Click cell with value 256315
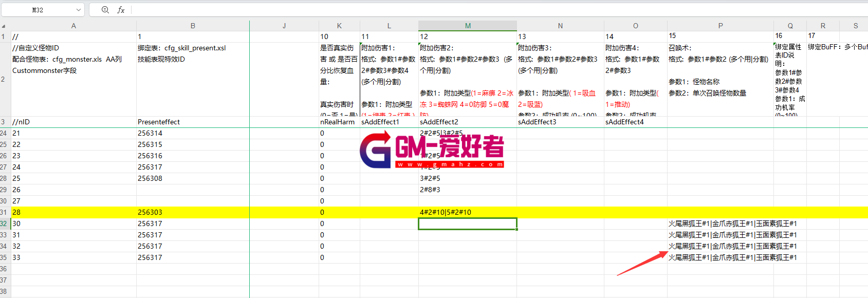Image resolution: width=868 pixels, height=298 pixels. tap(193, 144)
